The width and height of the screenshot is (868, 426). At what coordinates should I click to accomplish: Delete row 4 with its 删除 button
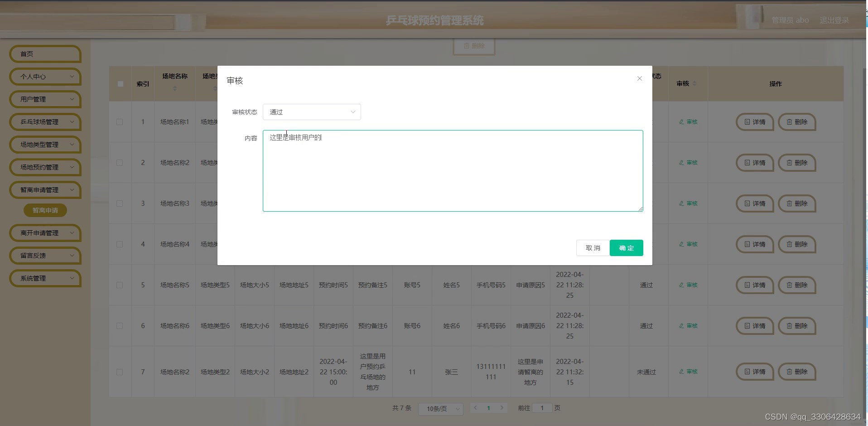(x=797, y=244)
